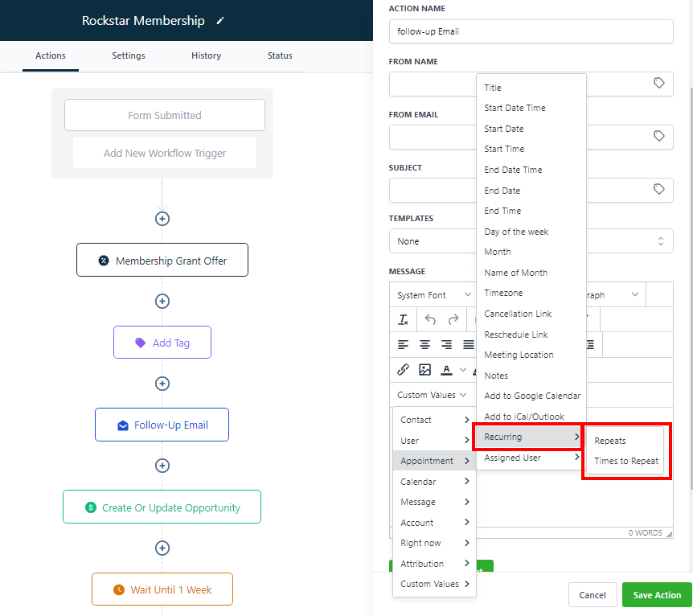
Task: Click the redo arrow in editor
Action: click(x=453, y=320)
